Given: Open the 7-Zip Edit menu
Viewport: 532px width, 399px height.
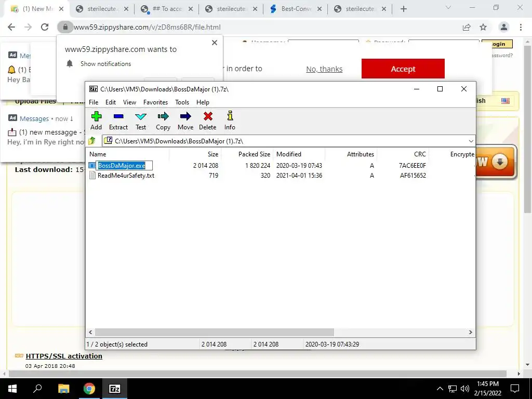Looking at the screenshot, I should tap(111, 102).
